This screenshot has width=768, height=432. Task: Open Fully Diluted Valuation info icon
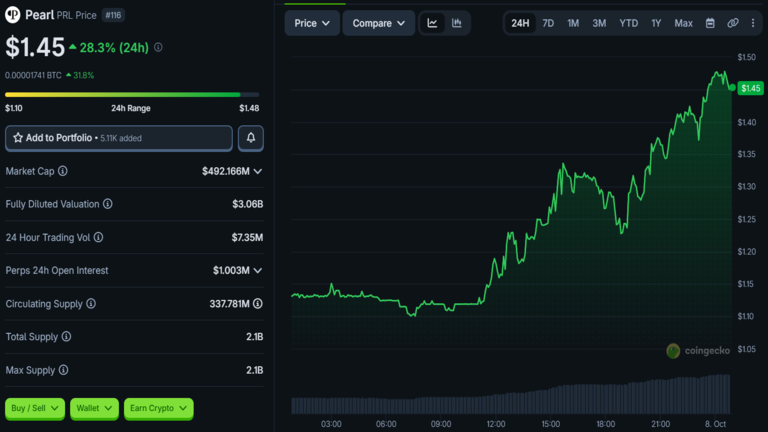coord(107,204)
